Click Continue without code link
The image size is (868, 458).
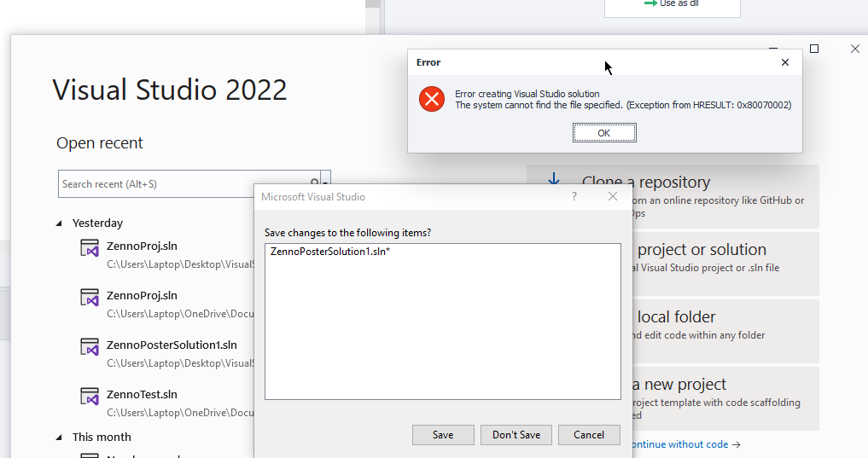pos(685,444)
